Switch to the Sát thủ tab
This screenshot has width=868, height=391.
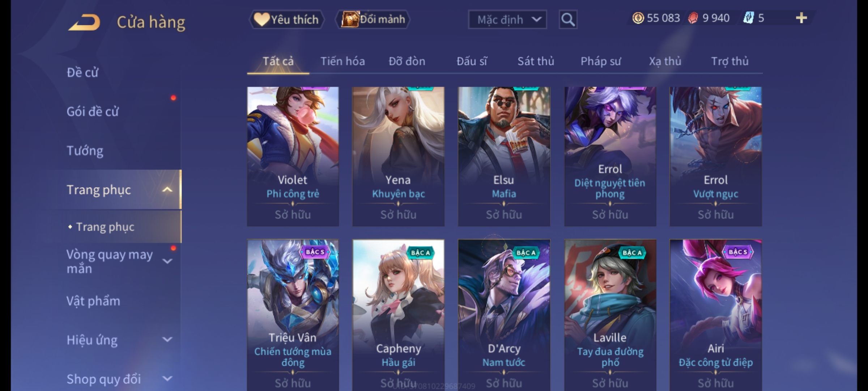pos(536,61)
